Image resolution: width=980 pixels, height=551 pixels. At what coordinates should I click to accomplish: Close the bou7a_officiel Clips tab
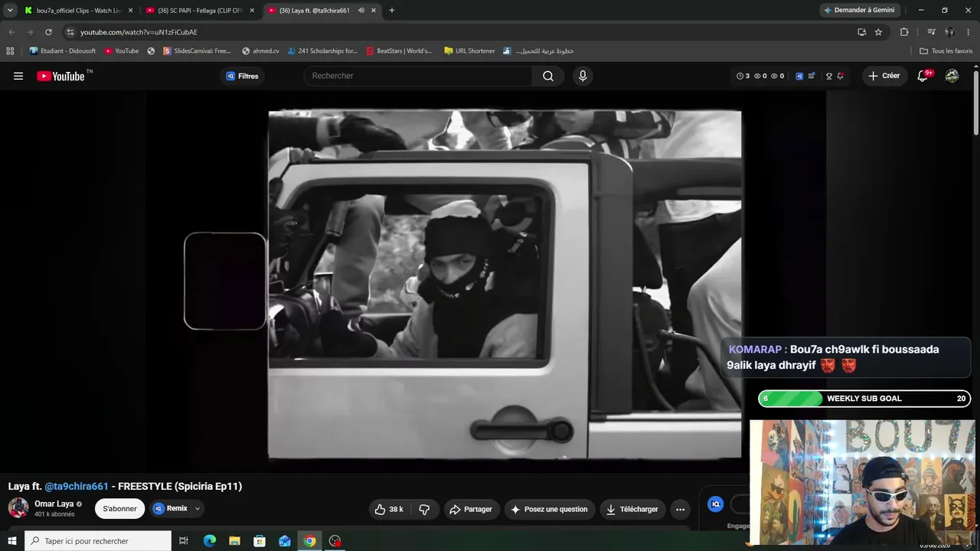(x=130, y=11)
